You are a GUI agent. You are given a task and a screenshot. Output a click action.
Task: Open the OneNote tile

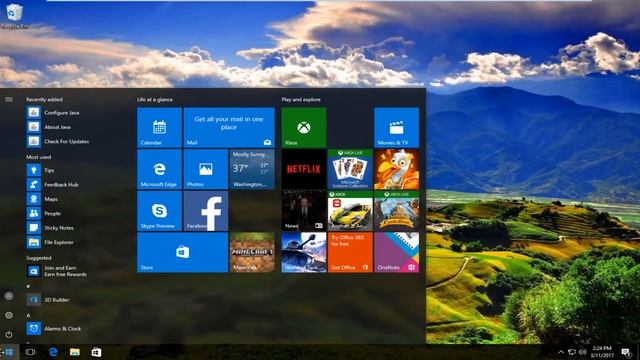396,252
